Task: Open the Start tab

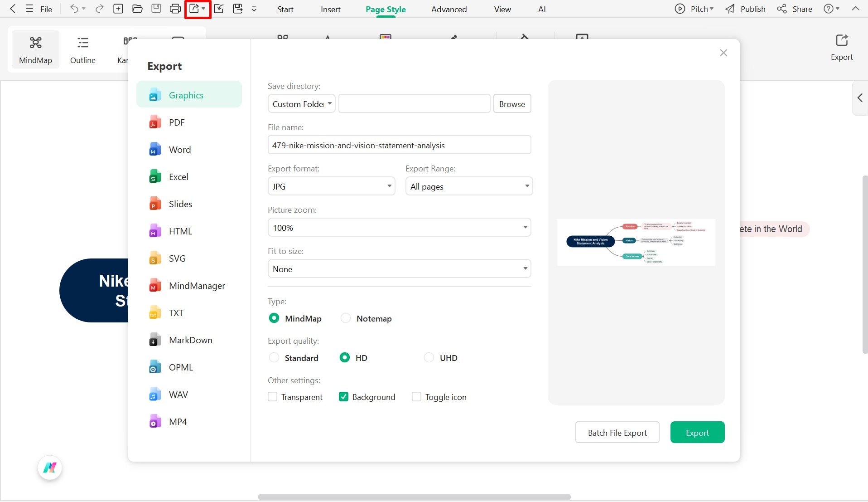Action: tap(285, 9)
